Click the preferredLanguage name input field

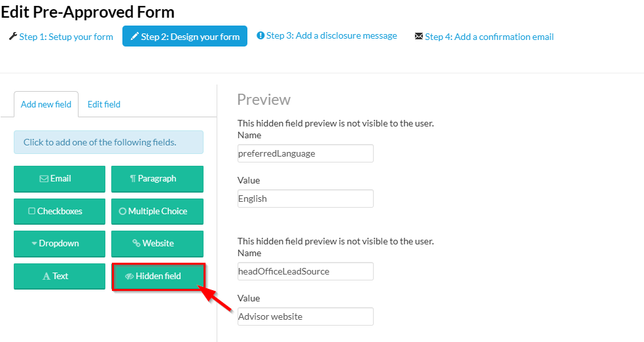306,153
